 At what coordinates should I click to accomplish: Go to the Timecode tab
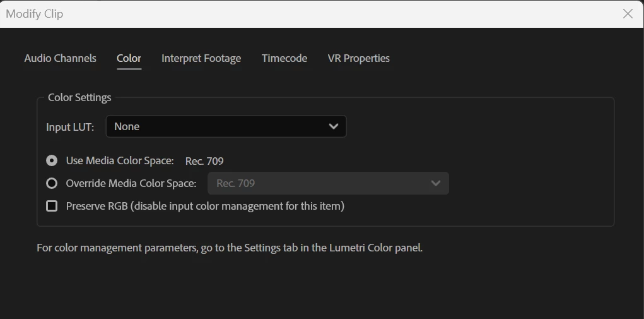(284, 58)
